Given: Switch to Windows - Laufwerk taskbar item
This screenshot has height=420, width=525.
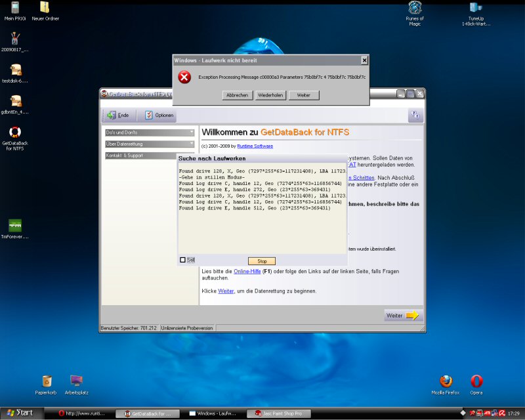Looking at the screenshot, I should click(x=213, y=413).
